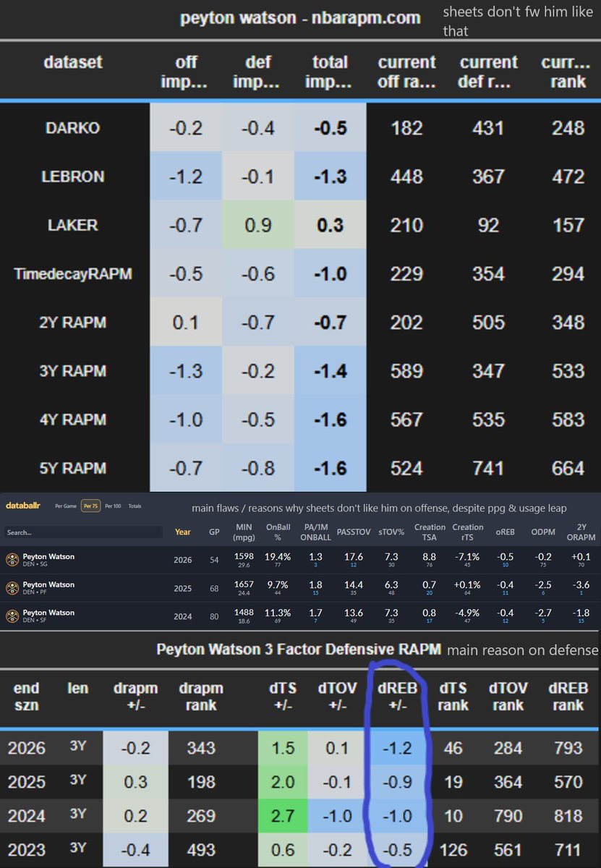Image resolution: width=601 pixels, height=868 pixels.
Task: Click the total imp... column header
Action: (x=330, y=72)
